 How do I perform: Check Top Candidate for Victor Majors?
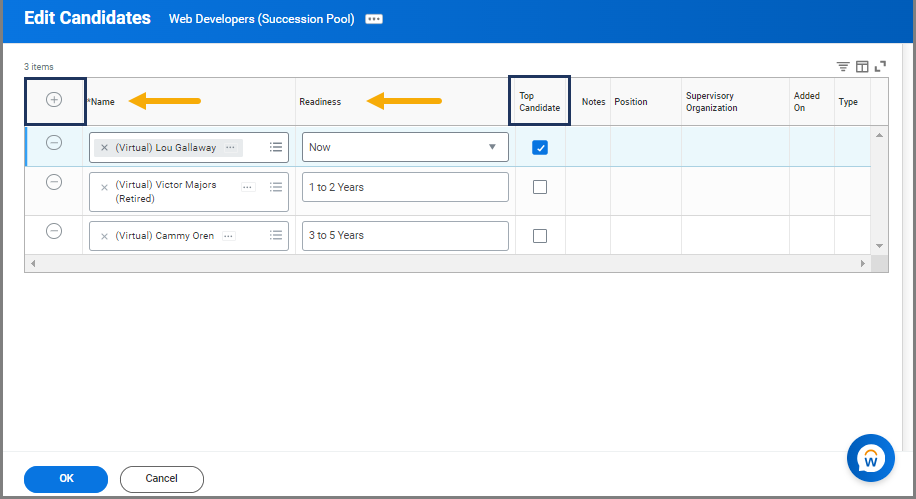[x=540, y=187]
